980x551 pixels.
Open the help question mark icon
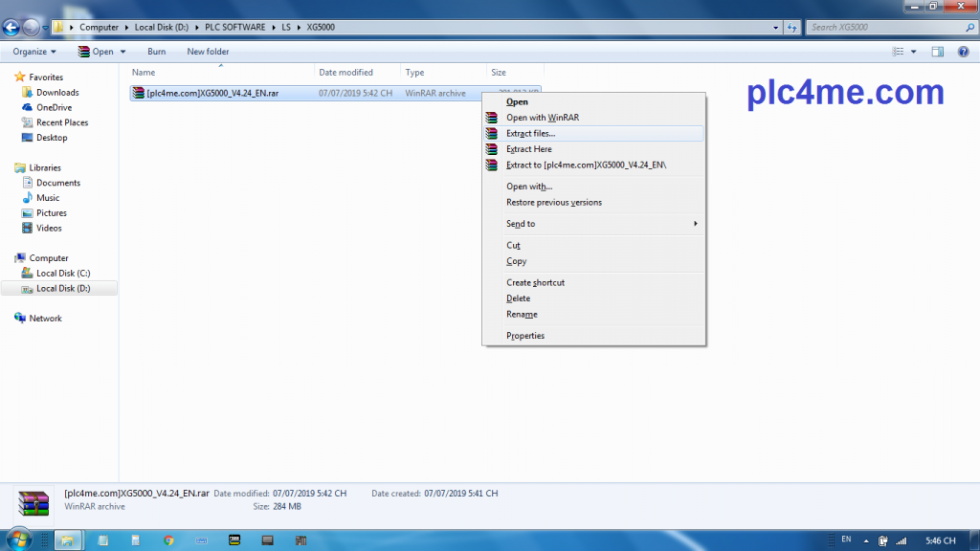[x=962, y=52]
